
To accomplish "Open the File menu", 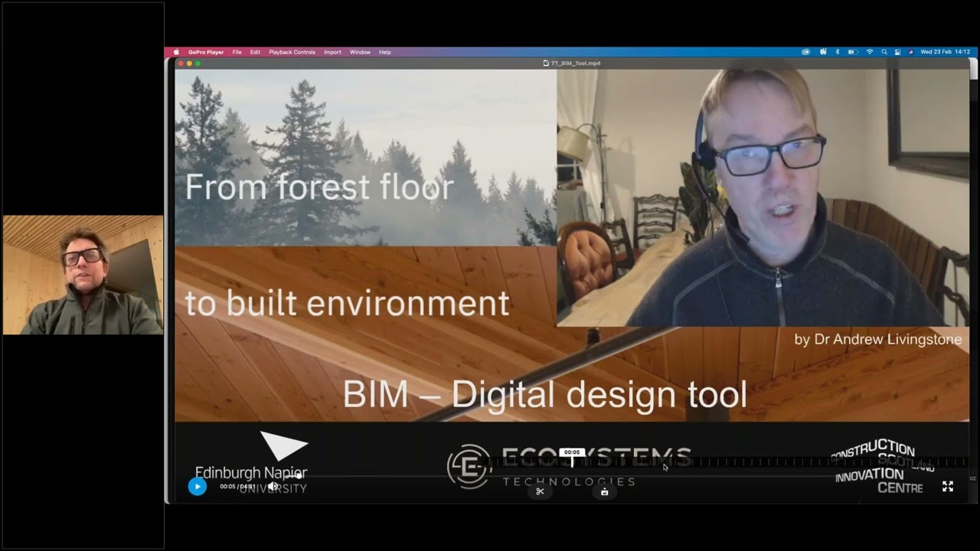I will (x=237, y=52).
